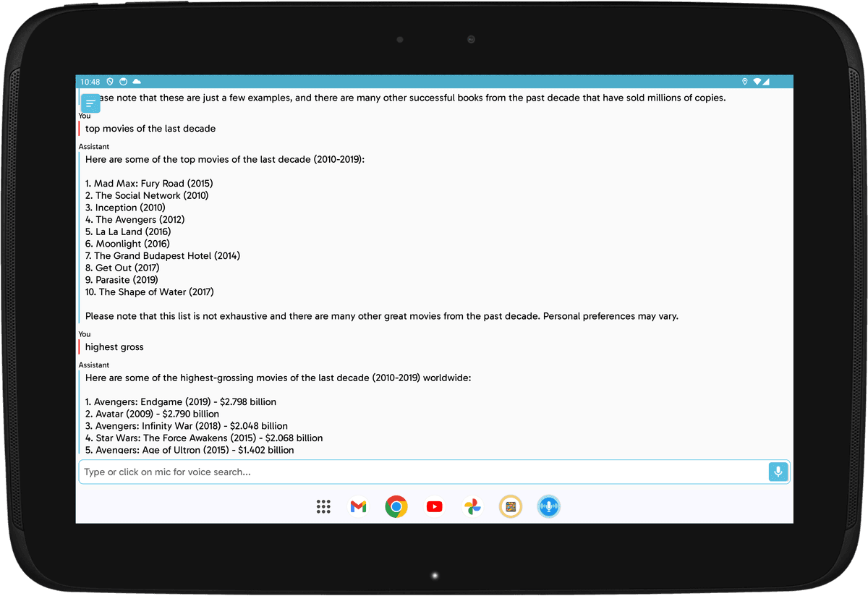Image resolution: width=868 pixels, height=596 pixels.
Task: Launch Chrome from the dock
Action: click(x=396, y=507)
